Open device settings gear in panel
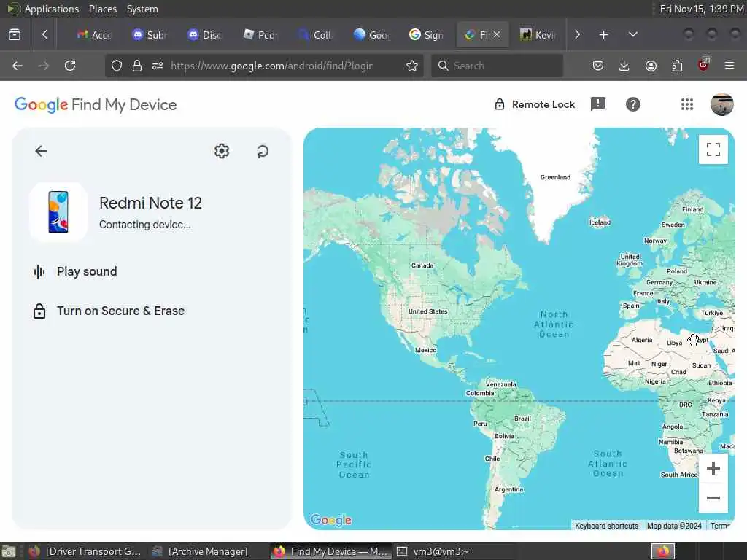 [x=222, y=151]
